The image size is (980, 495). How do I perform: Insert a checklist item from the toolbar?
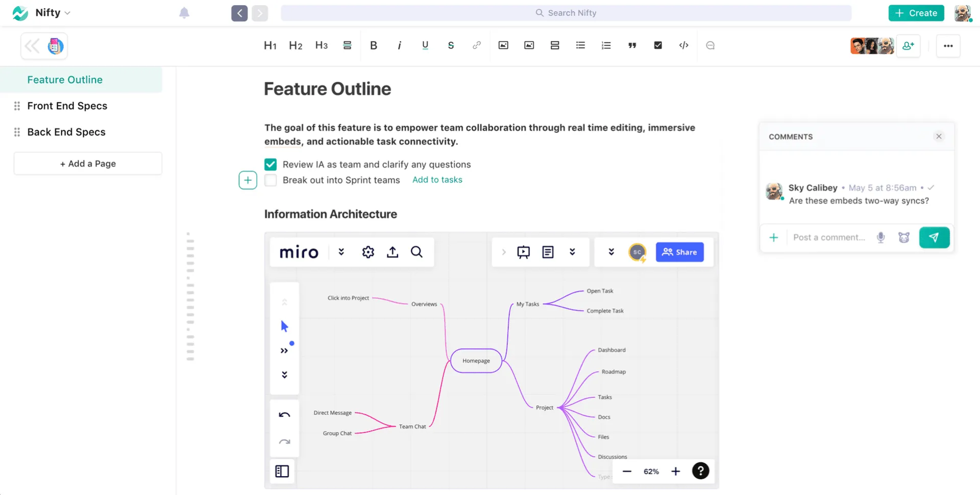[657, 45]
